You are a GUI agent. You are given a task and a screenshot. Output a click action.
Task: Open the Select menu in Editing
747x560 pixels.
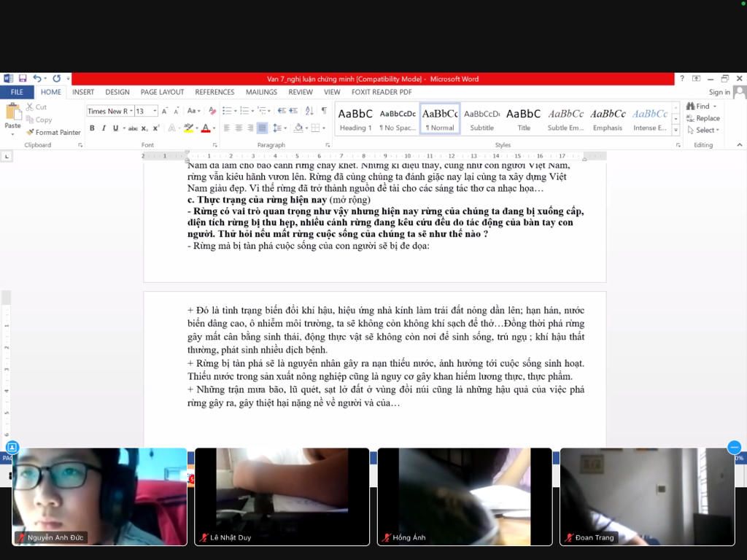pos(703,130)
